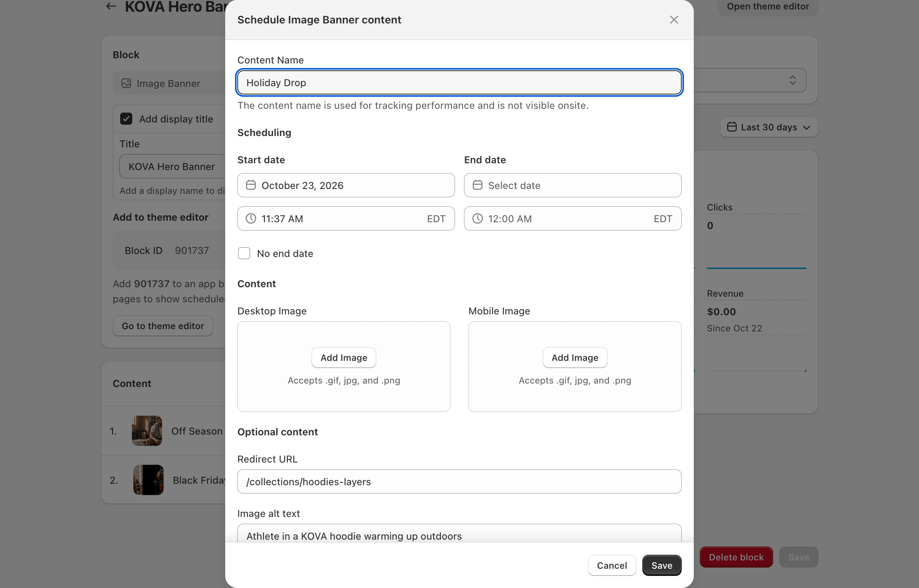Click Add Image under Desktop Image
Image resolution: width=919 pixels, height=588 pixels.
[343, 357]
